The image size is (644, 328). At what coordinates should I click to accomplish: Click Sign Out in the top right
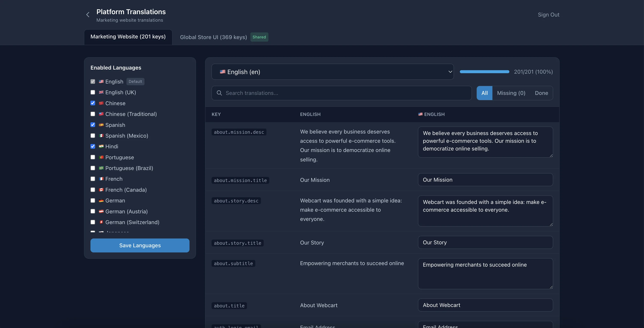pos(549,15)
